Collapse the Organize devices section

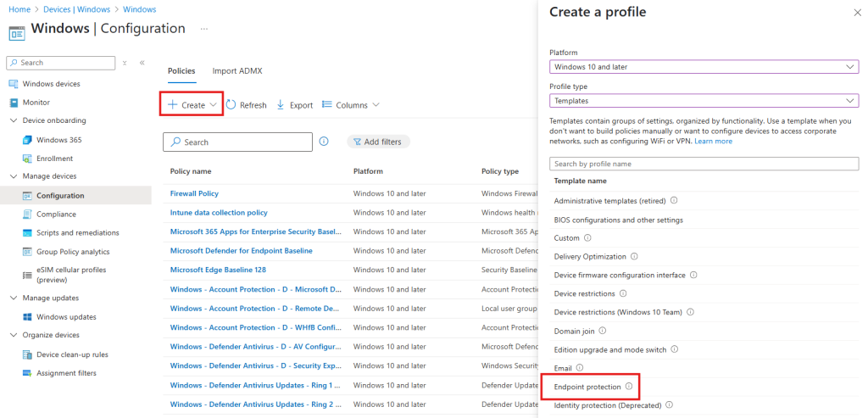pyautogui.click(x=14, y=336)
